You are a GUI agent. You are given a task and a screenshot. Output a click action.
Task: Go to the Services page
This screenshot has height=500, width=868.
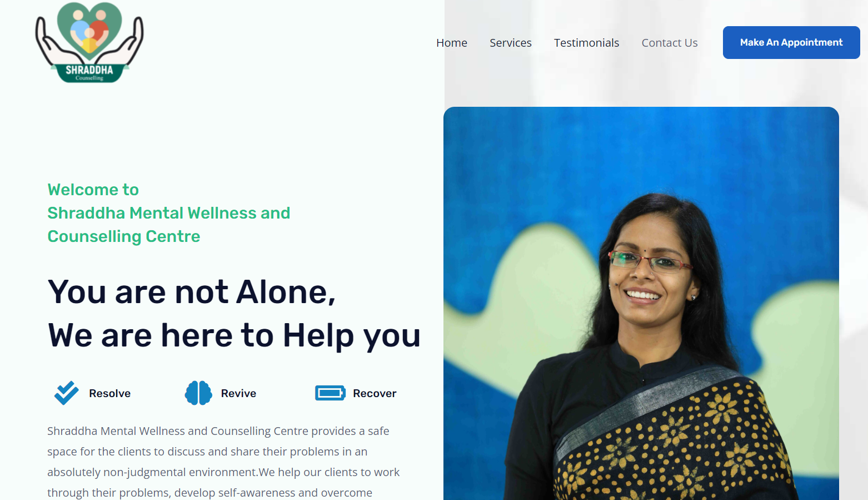click(511, 43)
